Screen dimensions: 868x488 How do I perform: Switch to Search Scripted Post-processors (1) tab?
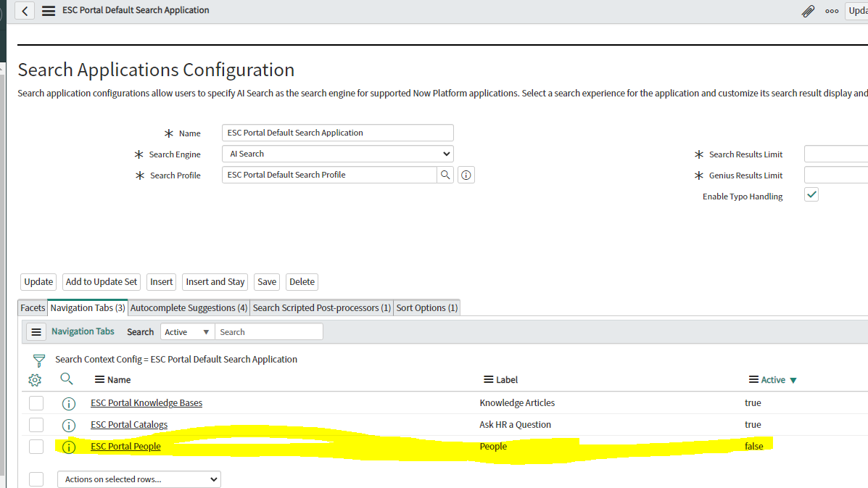pos(322,307)
